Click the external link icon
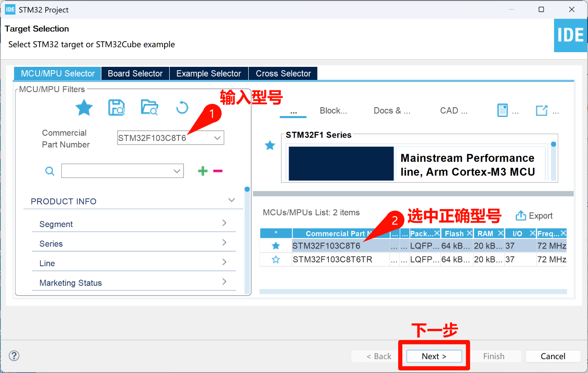Viewport: 588px width, 373px height. pyautogui.click(x=541, y=111)
